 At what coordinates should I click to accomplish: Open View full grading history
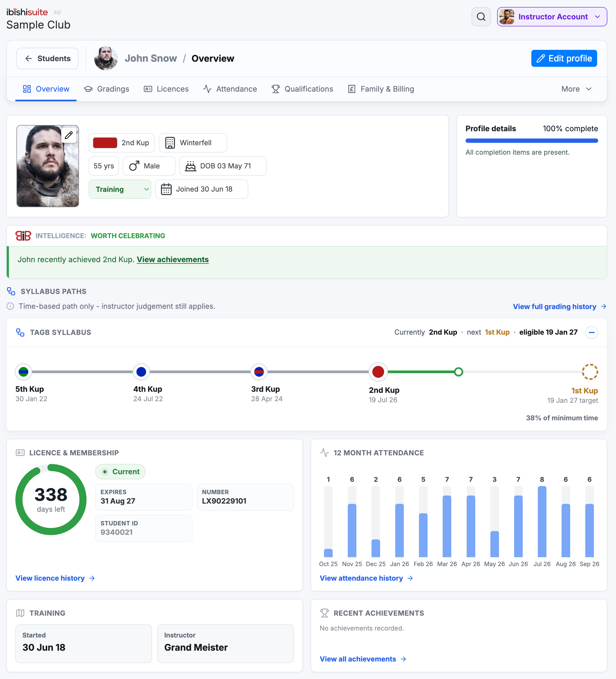(559, 307)
